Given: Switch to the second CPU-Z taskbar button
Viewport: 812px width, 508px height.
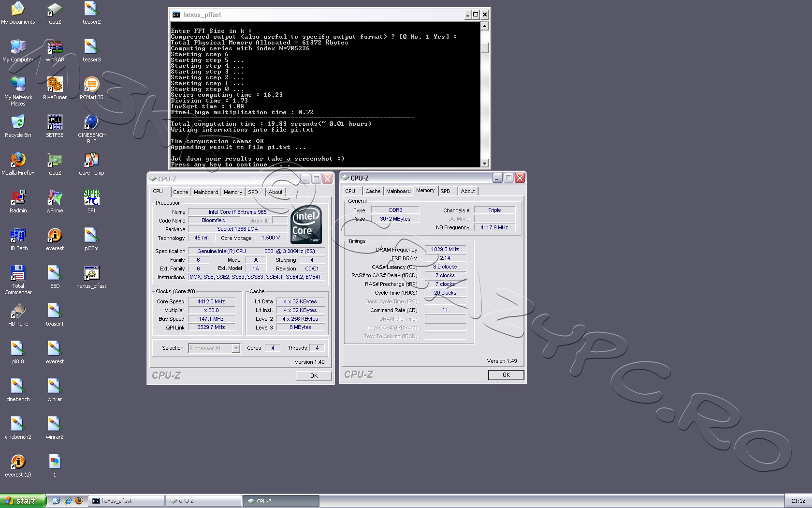Looking at the screenshot, I should pyautogui.click(x=281, y=501).
